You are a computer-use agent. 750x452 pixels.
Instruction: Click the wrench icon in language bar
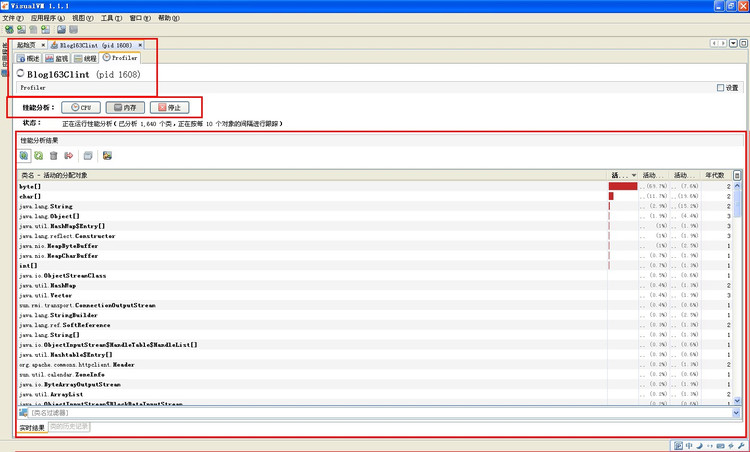pyautogui.click(x=741, y=446)
